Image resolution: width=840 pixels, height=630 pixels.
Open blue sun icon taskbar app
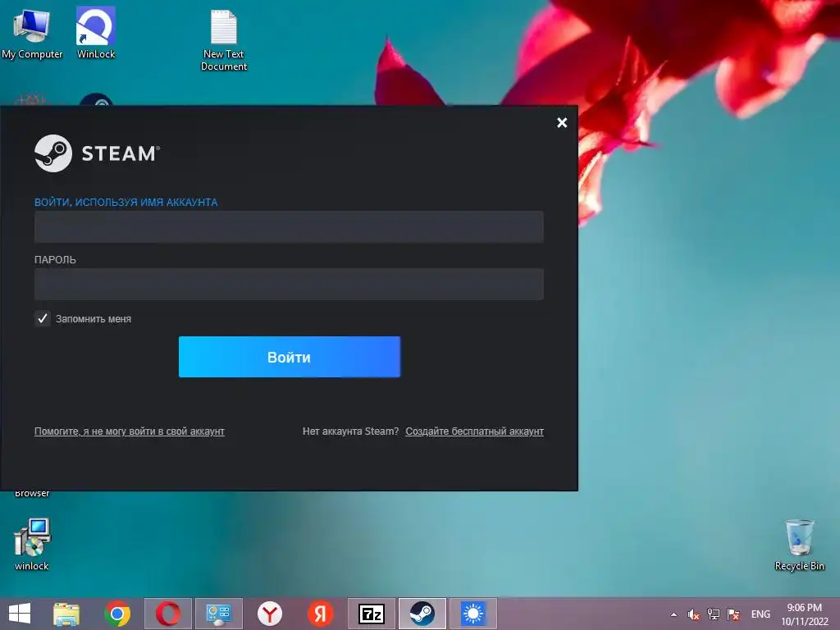(473, 614)
